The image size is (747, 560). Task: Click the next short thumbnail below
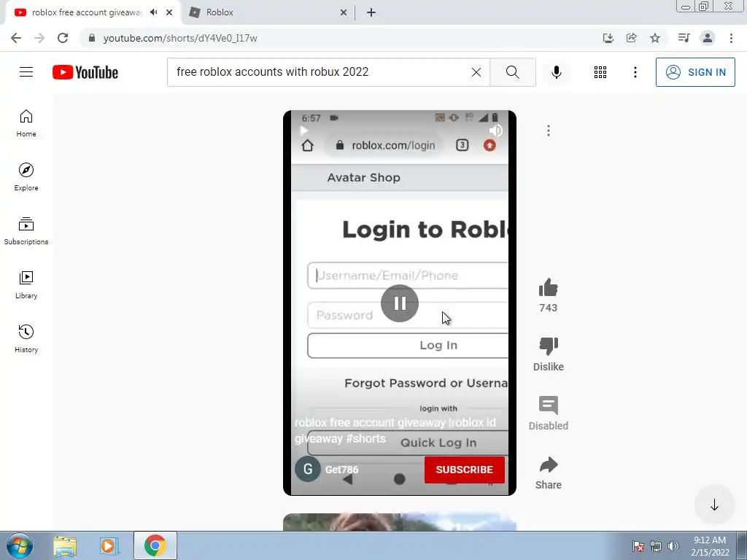click(400, 522)
